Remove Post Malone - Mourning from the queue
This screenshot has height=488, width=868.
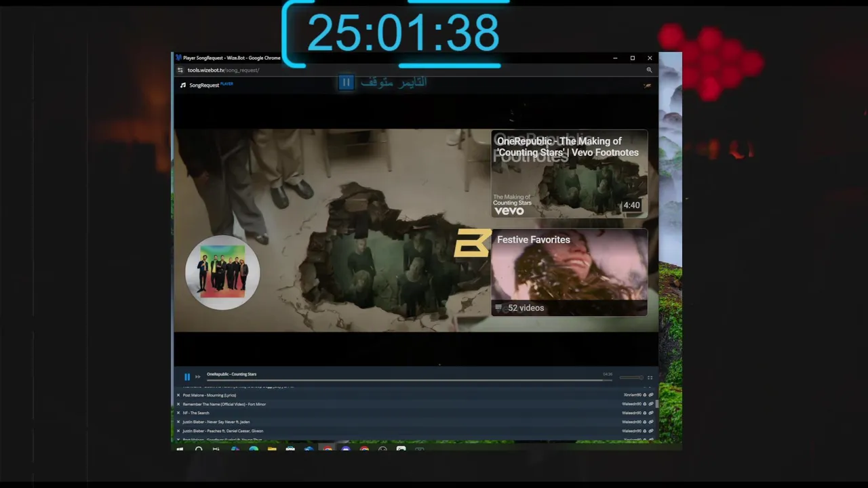[x=178, y=395]
